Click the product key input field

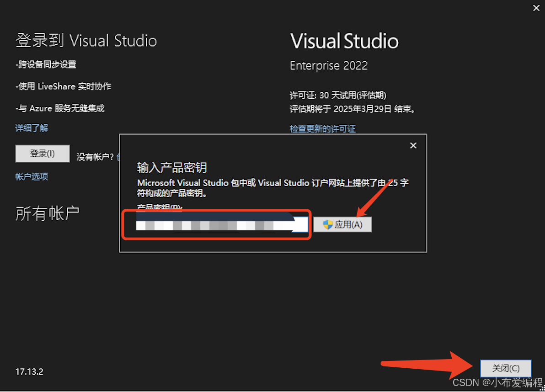[222, 224]
